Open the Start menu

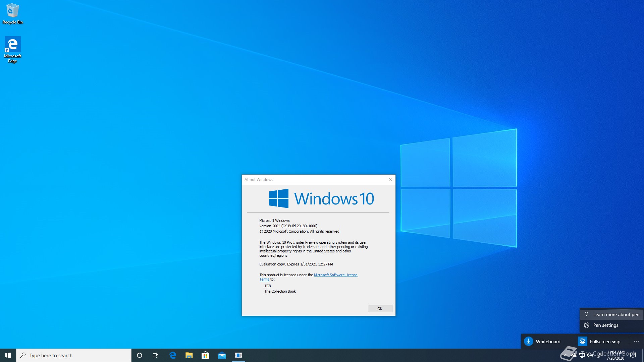click(8, 355)
